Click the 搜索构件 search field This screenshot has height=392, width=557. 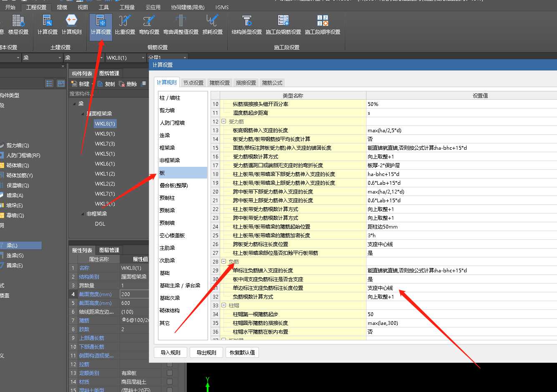pos(108,94)
